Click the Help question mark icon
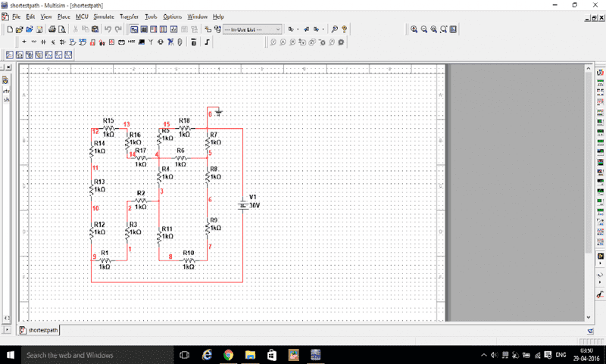Viewport: 606px width, 364px height. coord(345,29)
